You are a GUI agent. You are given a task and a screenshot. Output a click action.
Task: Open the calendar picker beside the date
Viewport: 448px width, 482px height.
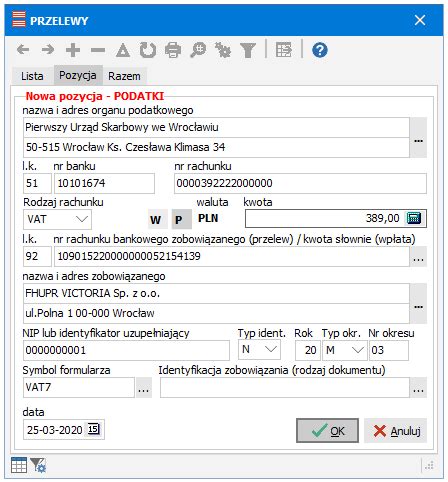coord(94,429)
